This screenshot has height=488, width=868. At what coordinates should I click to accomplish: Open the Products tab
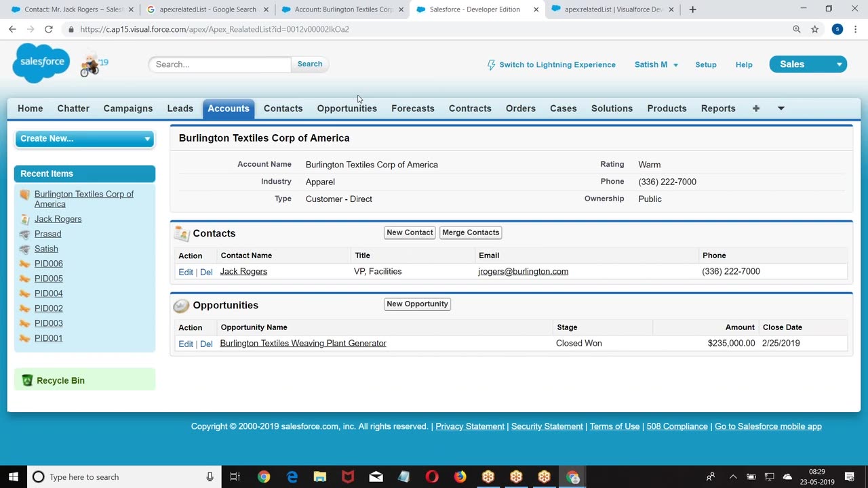coord(667,108)
